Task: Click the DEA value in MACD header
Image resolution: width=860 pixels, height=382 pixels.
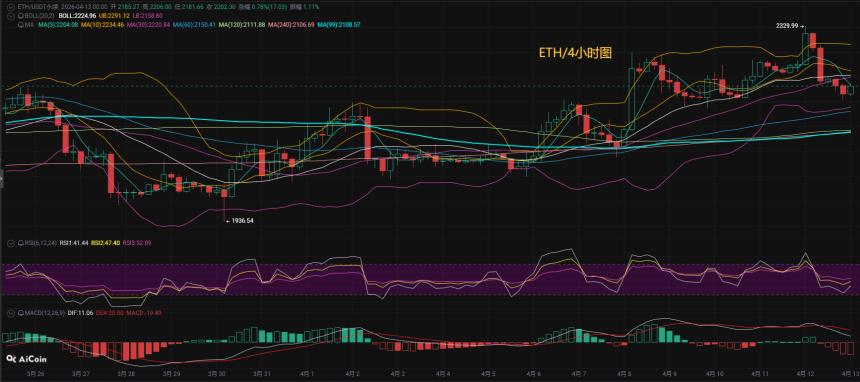Action: [110, 313]
